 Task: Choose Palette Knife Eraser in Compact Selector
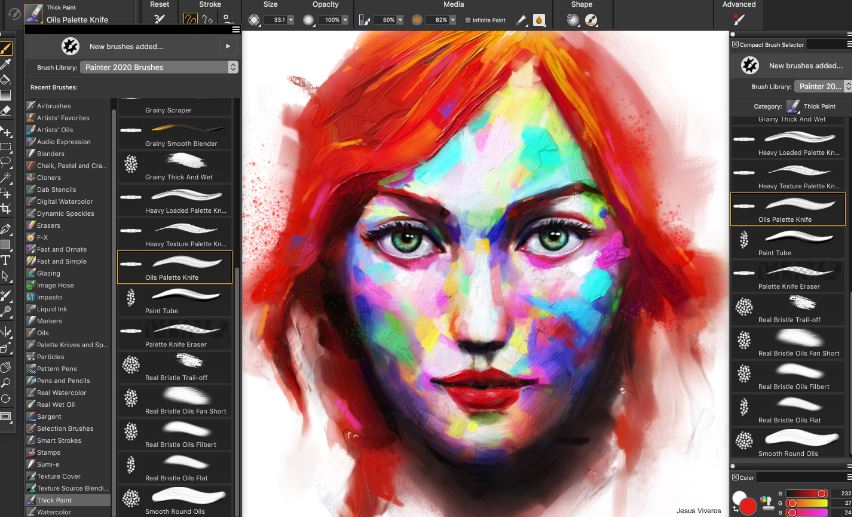tap(788, 276)
